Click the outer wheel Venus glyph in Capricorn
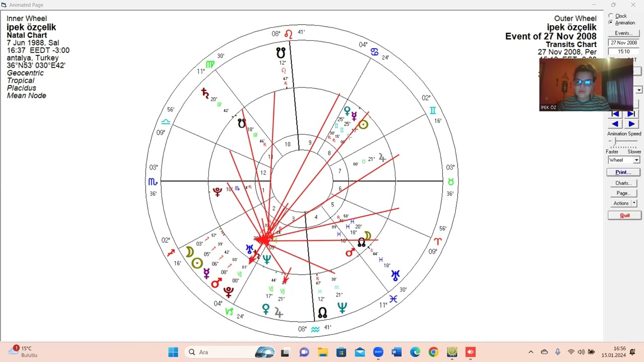 tap(266, 309)
